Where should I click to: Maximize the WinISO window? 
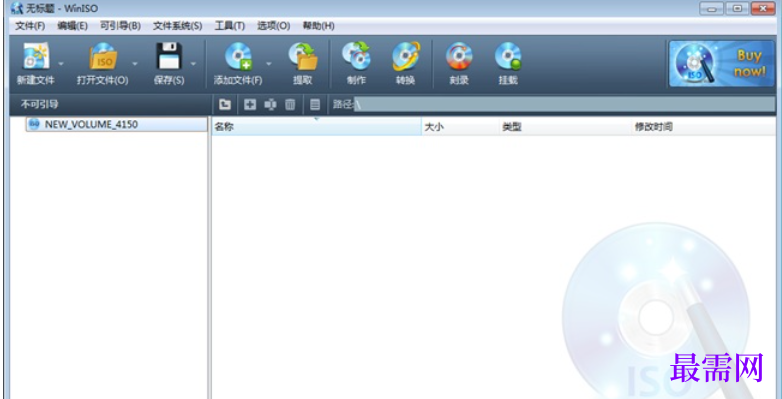[737, 8]
